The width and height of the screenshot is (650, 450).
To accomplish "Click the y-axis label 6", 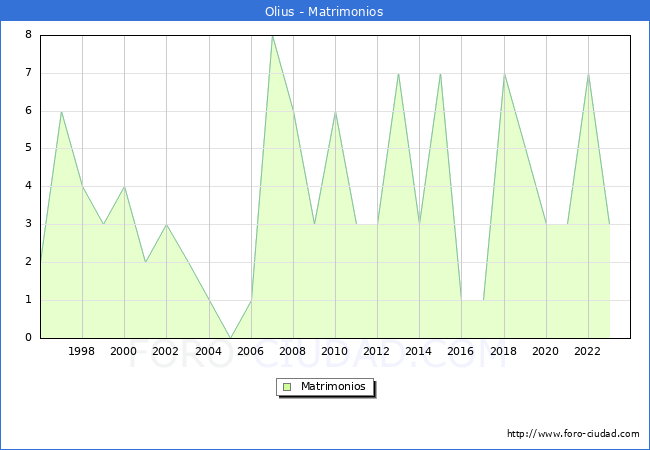I will pyautogui.click(x=28, y=110).
